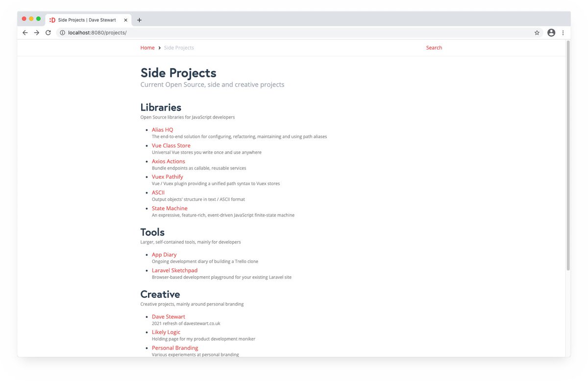The width and height of the screenshot is (588, 381).
Task: Click the unified path syntax to Vuex stores description
Action: (216, 184)
